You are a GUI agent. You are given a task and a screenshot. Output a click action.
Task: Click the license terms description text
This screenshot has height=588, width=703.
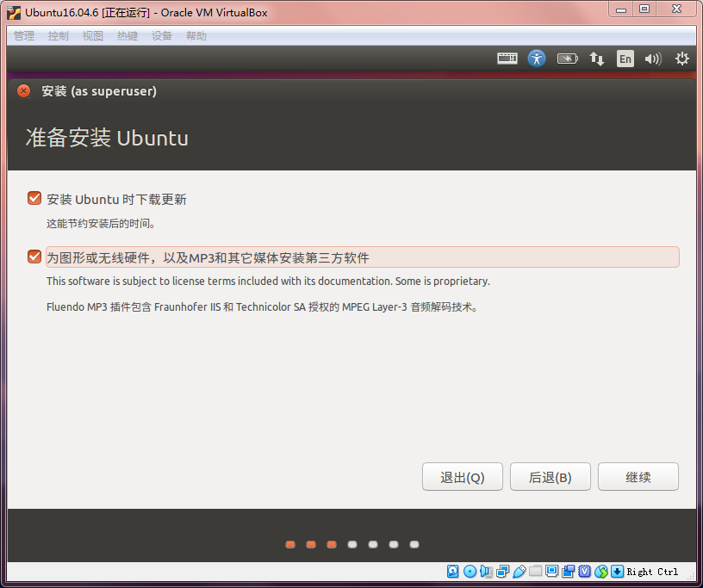pos(268,281)
